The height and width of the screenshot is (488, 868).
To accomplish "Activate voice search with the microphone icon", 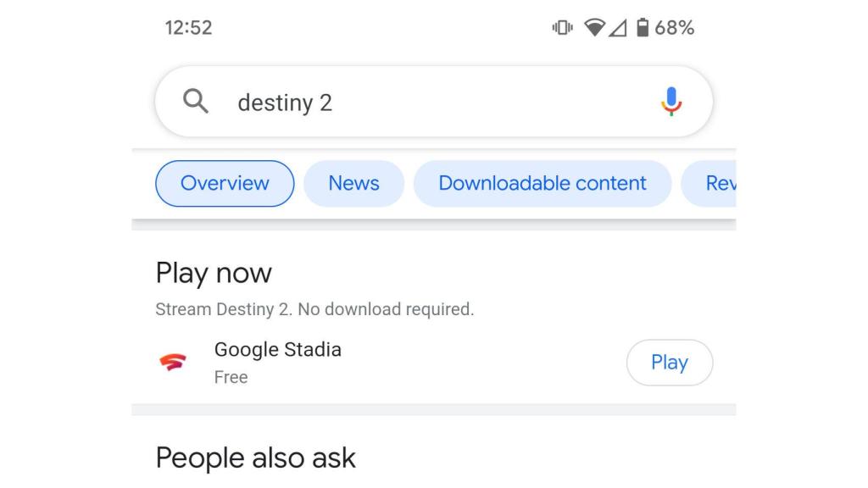I will [670, 101].
